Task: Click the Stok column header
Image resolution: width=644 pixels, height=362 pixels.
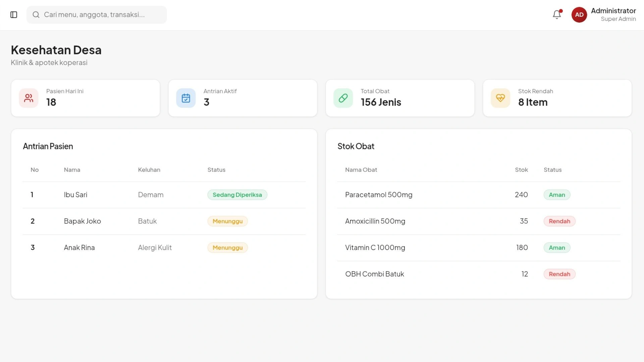Action: point(521,170)
